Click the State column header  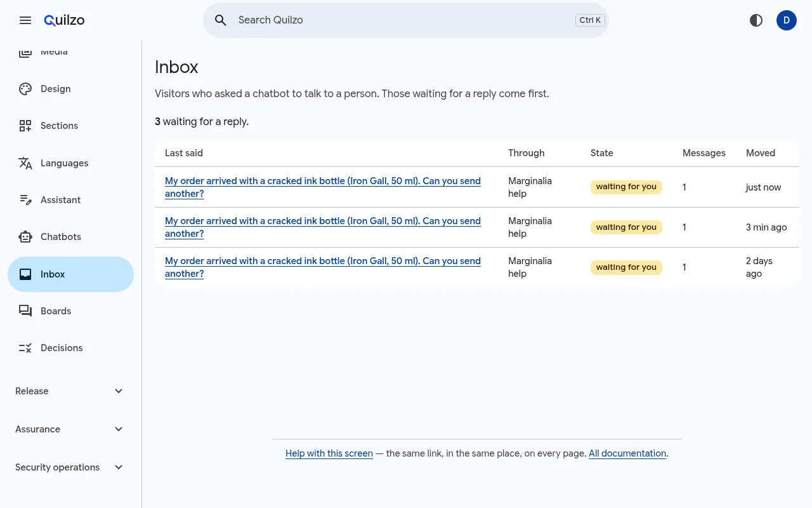pos(602,153)
